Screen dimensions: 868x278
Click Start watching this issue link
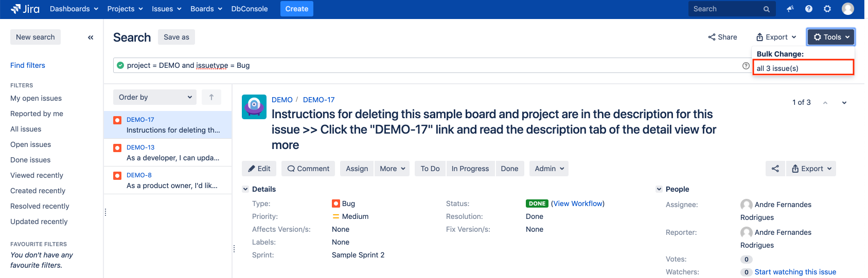[x=795, y=272]
